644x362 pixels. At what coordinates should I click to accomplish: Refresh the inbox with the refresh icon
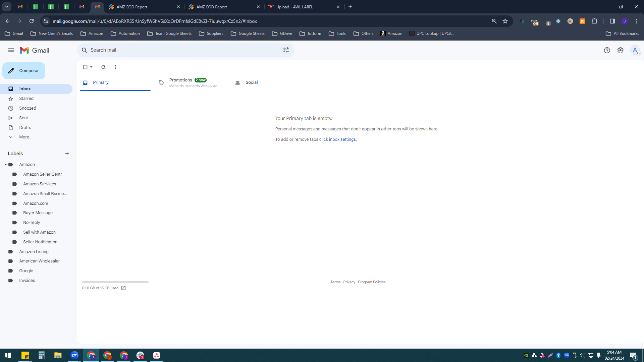(103, 67)
